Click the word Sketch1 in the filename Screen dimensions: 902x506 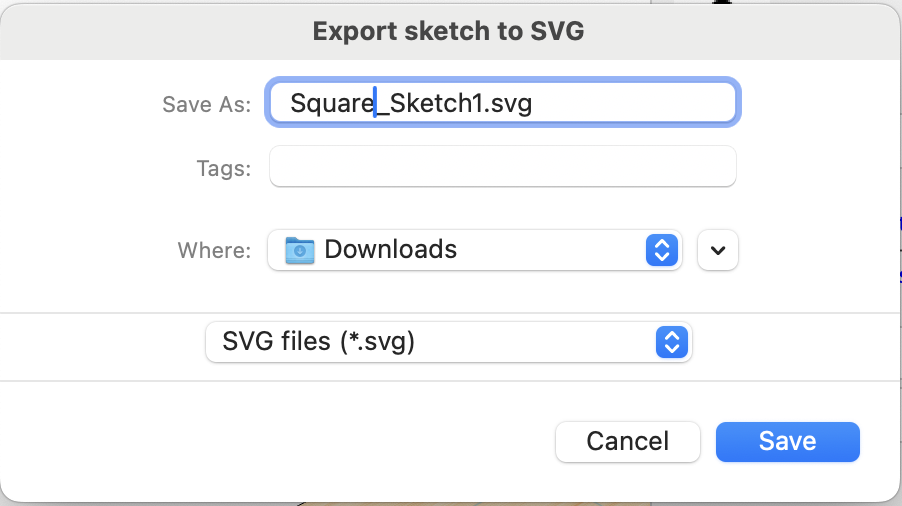pyautogui.click(x=435, y=104)
